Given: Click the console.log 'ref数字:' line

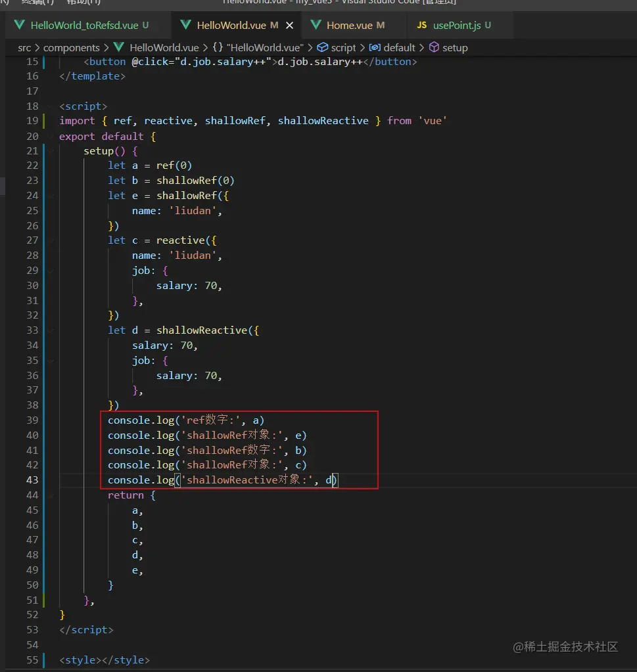Looking at the screenshot, I should click(186, 420).
